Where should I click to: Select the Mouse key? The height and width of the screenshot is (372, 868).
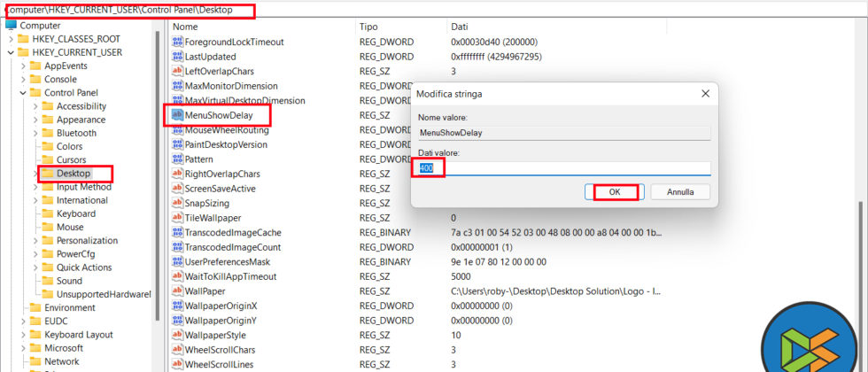coord(70,227)
